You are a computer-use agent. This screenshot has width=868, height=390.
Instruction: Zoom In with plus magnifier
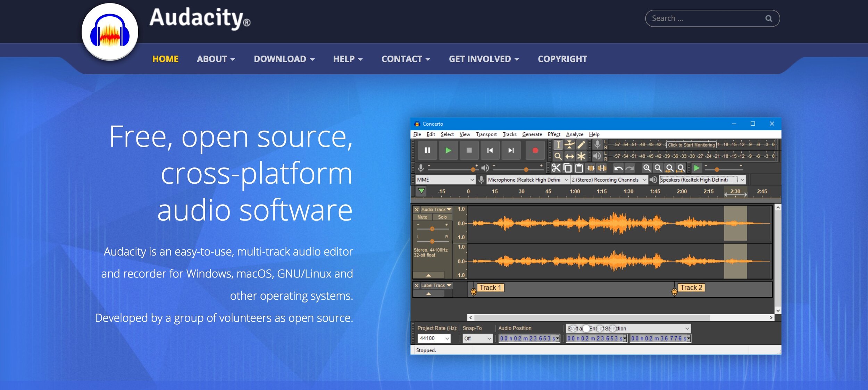pyautogui.click(x=646, y=168)
